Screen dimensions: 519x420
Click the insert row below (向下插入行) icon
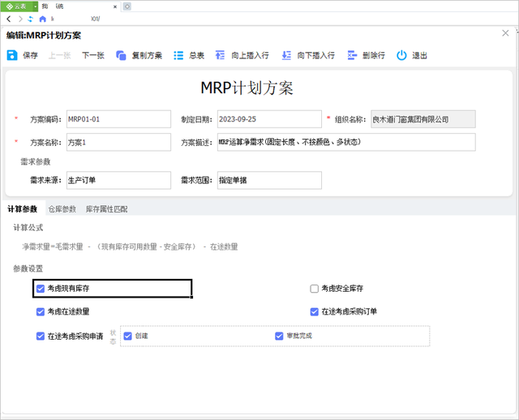[286, 55]
